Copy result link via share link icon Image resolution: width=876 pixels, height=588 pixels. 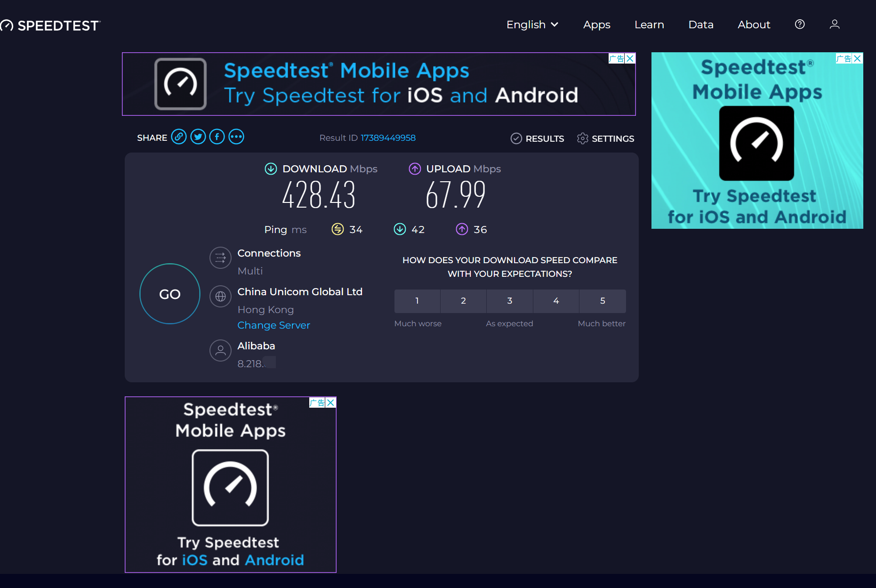click(x=179, y=137)
